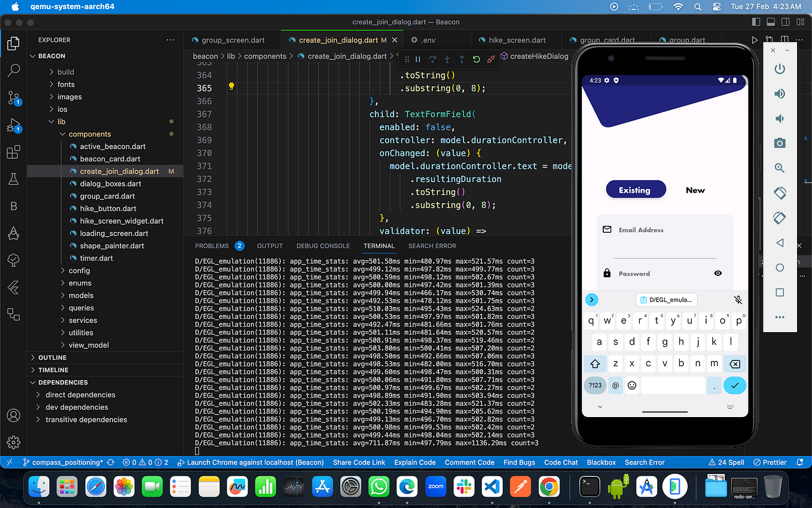The image size is (812, 508).
Task: Open the PROBLEMS panel tab
Action: pos(212,246)
